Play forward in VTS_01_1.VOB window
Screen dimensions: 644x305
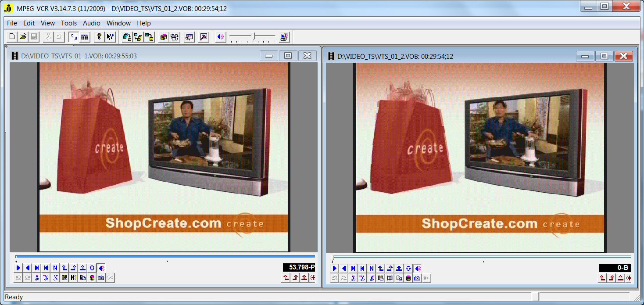[18, 268]
